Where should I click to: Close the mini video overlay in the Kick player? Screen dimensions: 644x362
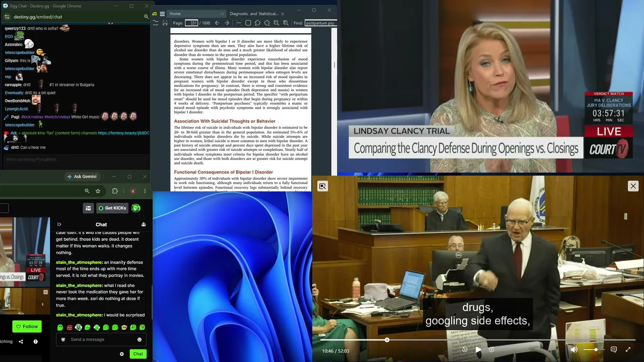[46, 292]
